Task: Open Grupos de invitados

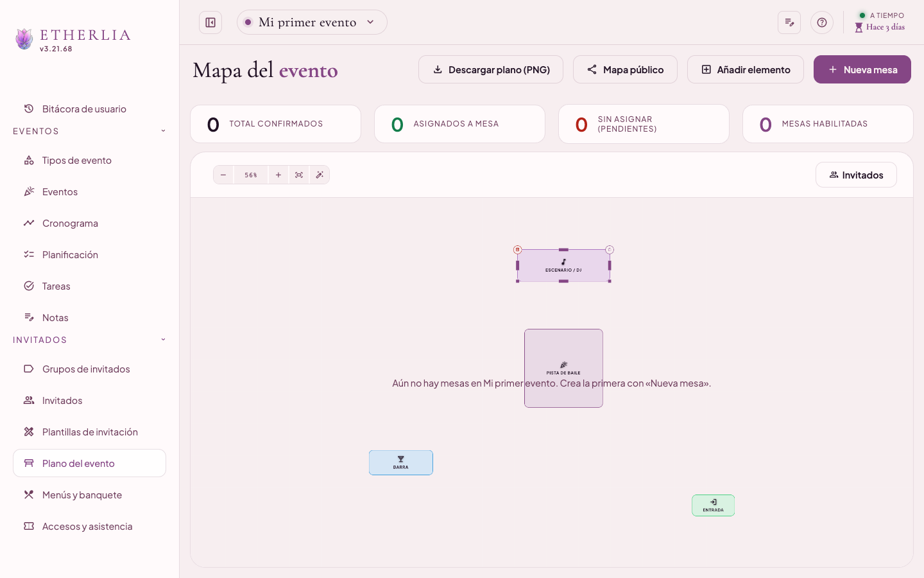Action: coord(89,369)
